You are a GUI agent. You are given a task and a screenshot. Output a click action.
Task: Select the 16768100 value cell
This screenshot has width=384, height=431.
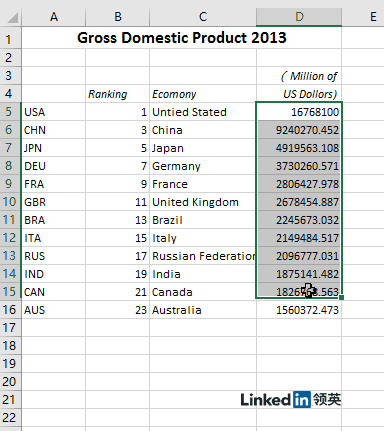click(x=299, y=112)
